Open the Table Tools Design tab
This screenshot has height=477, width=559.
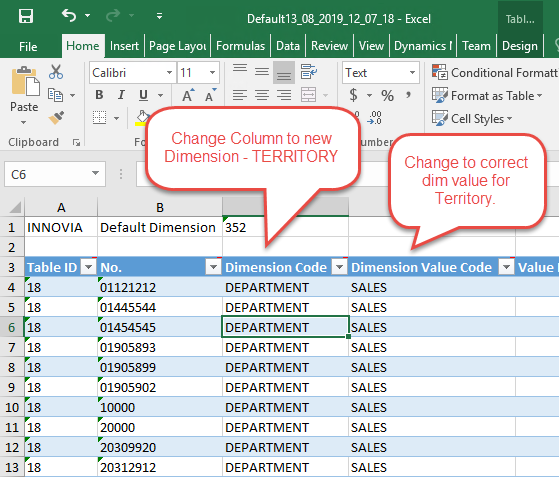(520, 46)
